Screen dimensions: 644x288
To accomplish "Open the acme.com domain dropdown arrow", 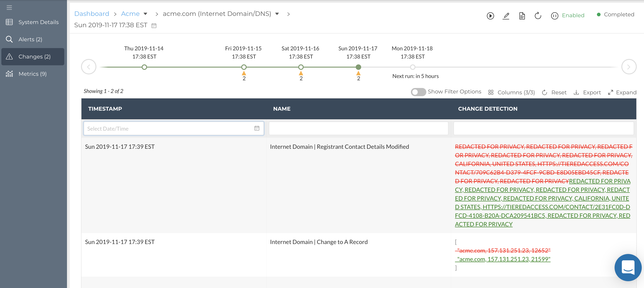I will (x=277, y=14).
